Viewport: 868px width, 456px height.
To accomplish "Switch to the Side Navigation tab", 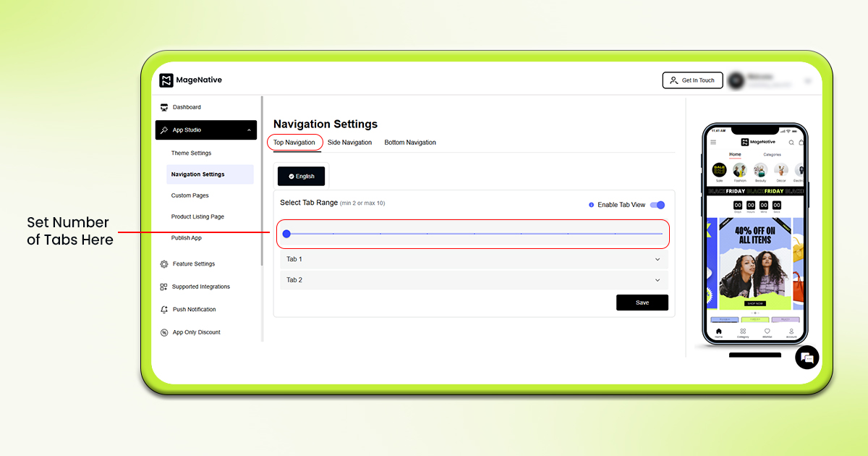I will coord(350,143).
